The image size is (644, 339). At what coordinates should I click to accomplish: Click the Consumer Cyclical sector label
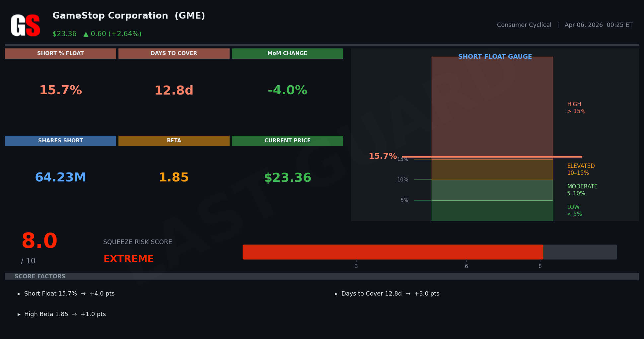524,25
